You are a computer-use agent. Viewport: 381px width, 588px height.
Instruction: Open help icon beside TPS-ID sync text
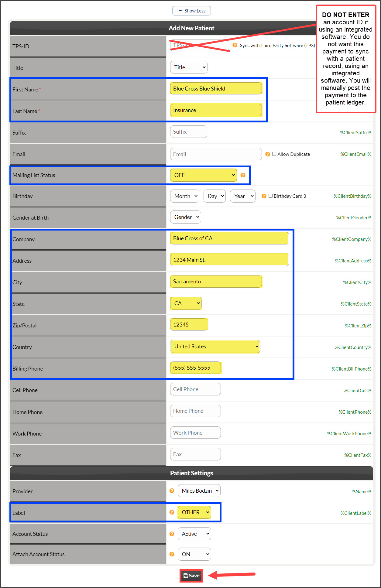[x=235, y=45]
